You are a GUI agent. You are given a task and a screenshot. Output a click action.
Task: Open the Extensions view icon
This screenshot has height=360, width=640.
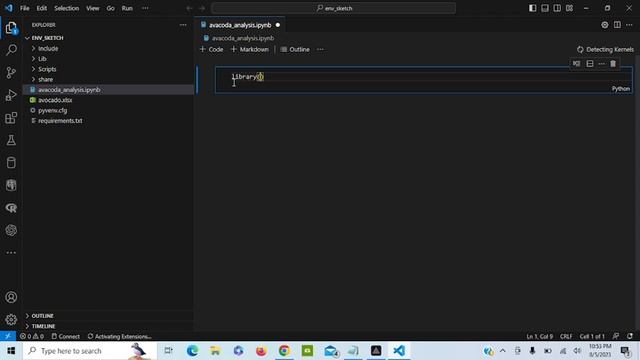coord(11,118)
